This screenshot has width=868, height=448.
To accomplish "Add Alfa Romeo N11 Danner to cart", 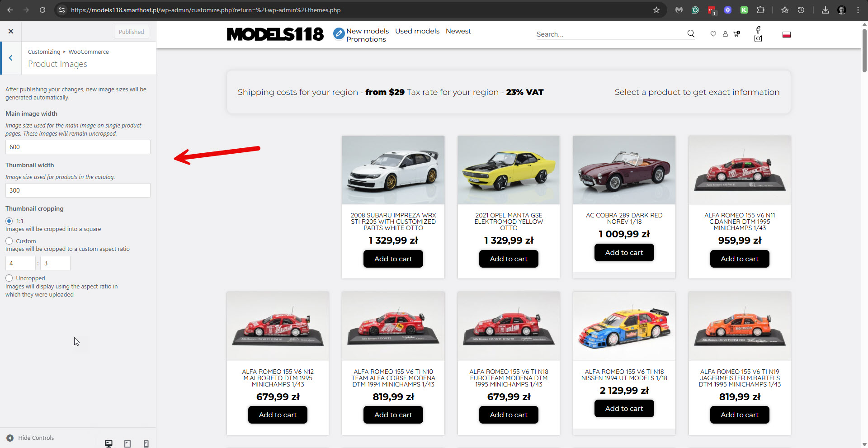I will coord(740,259).
